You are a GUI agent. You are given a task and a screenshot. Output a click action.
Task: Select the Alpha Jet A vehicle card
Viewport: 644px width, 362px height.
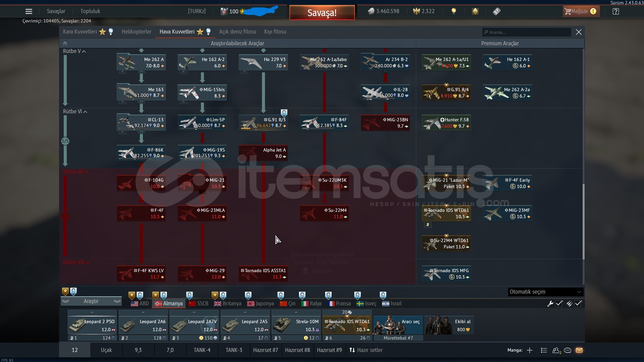click(x=263, y=153)
